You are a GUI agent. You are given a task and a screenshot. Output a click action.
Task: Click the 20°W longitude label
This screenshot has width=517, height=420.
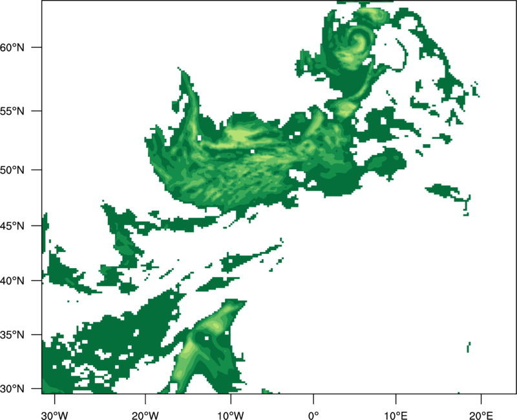pos(145,415)
